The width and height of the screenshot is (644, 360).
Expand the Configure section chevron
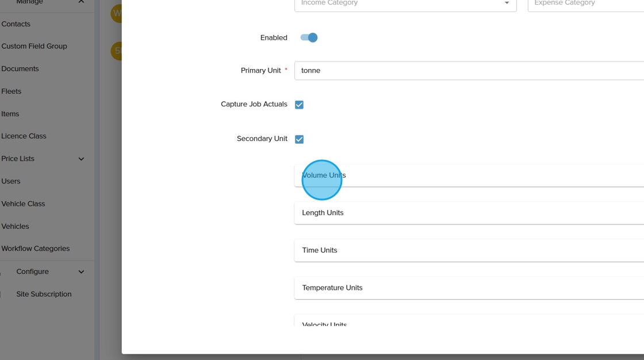[81, 272]
